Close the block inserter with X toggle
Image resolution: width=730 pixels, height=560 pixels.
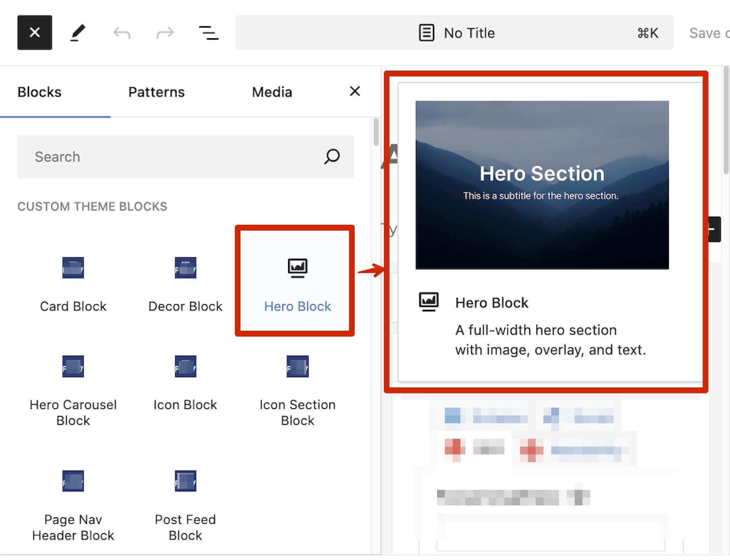tap(35, 33)
